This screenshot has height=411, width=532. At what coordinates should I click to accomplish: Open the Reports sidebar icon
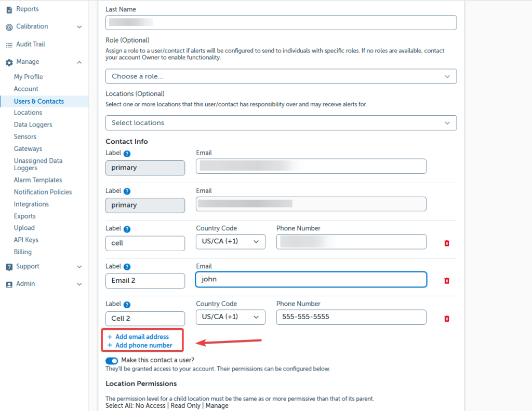[x=9, y=9]
